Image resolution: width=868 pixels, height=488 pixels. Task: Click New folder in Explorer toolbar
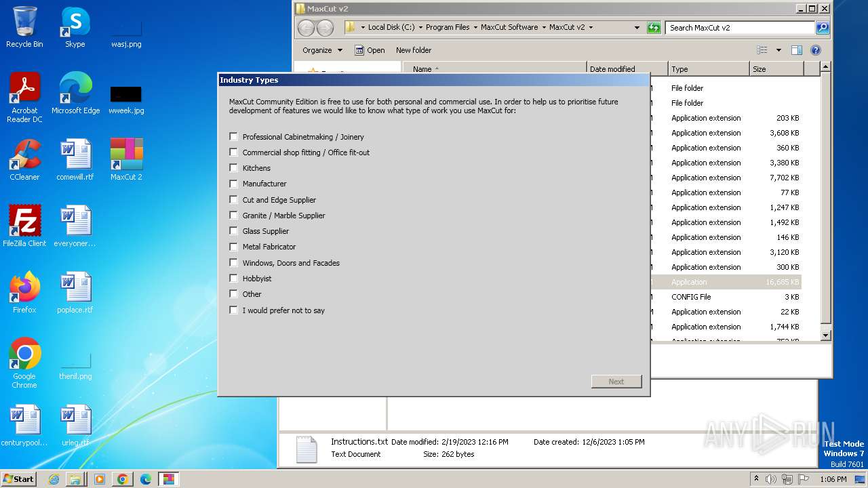(414, 50)
